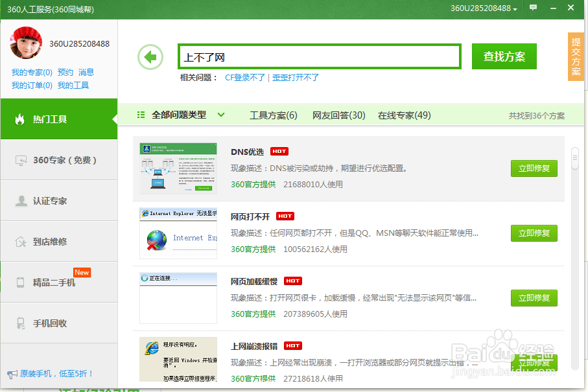Viewport: 588px width, 392px height.
Task: Click the HOT badge next to 网页打不开
Action: [285, 216]
